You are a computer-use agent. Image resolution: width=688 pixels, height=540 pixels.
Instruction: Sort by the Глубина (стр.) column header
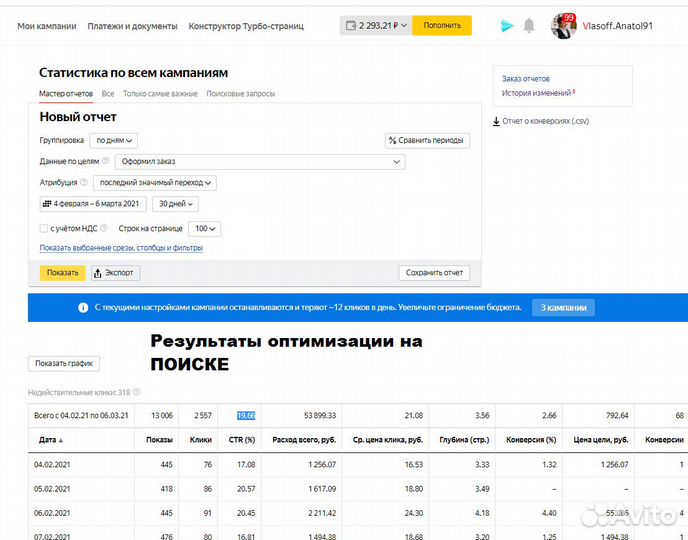(x=464, y=440)
